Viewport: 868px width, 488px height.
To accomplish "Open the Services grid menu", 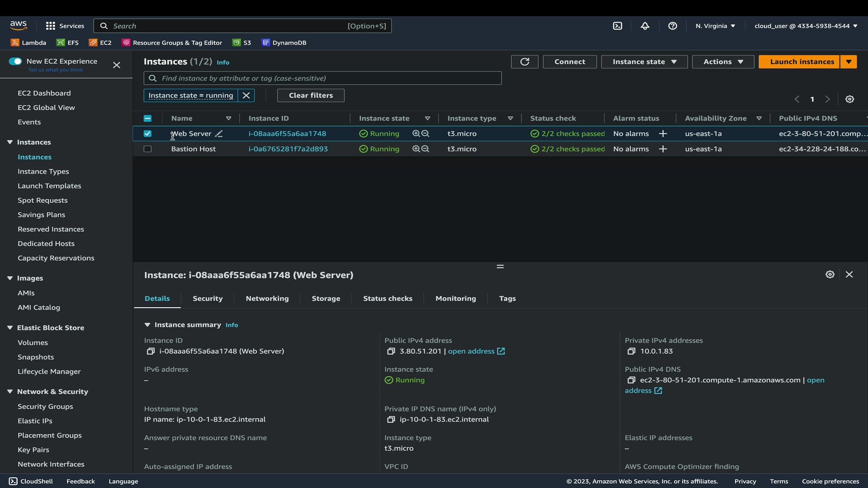I will coord(51,26).
